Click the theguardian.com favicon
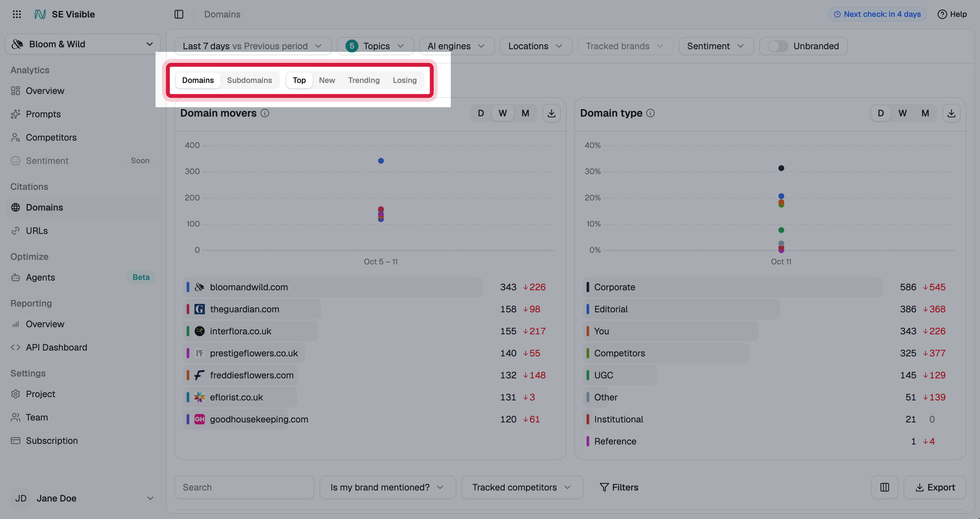 [199, 309]
